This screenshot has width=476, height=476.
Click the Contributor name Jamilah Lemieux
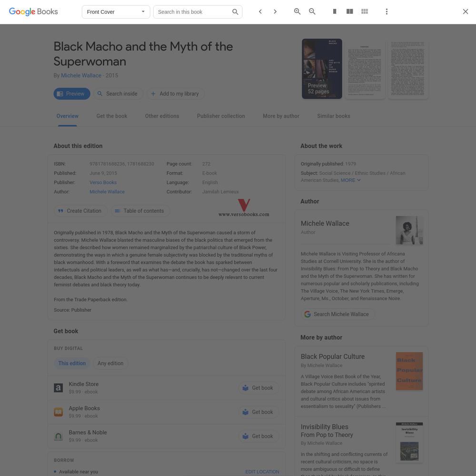click(x=220, y=192)
